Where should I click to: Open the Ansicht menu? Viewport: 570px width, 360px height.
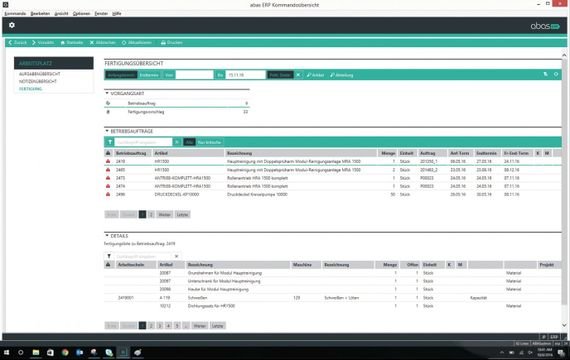61,13
